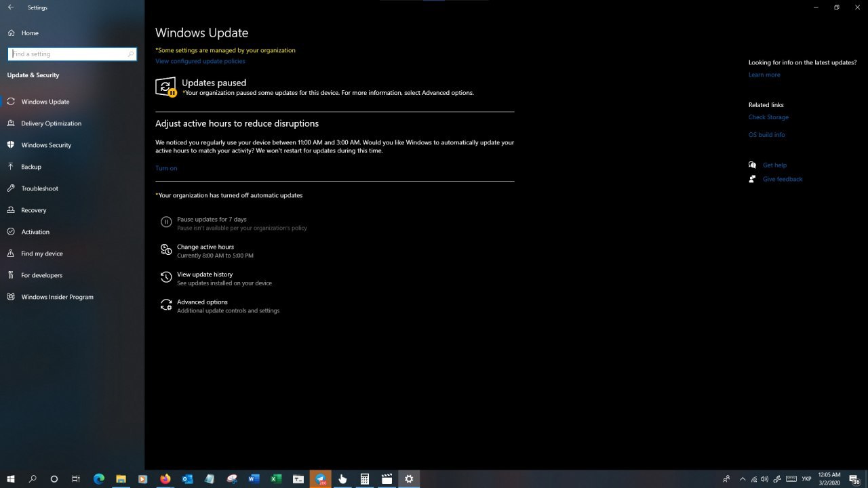This screenshot has height=488, width=868.
Task: Click the Updates paused status icon
Action: [x=165, y=87]
